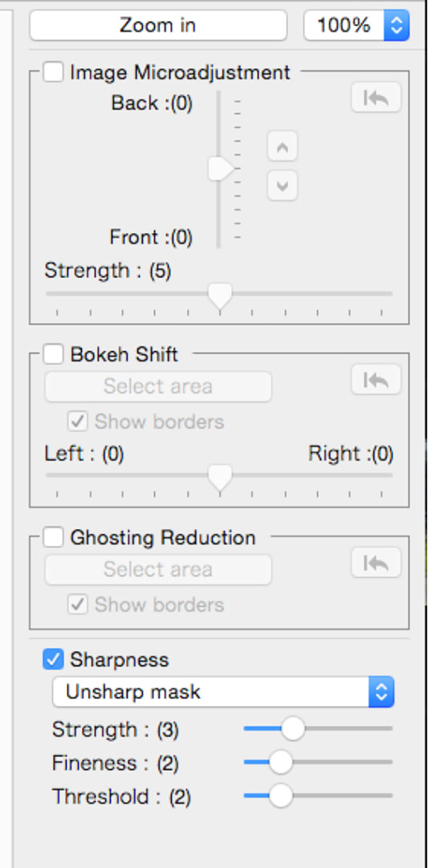The height and width of the screenshot is (868, 428).
Task: Click the Zoom in button
Action: [x=158, y=25]
